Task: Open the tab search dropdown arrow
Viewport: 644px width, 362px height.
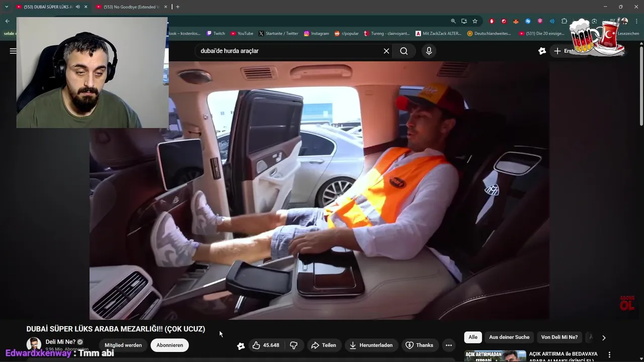Action: click(7, 7)
